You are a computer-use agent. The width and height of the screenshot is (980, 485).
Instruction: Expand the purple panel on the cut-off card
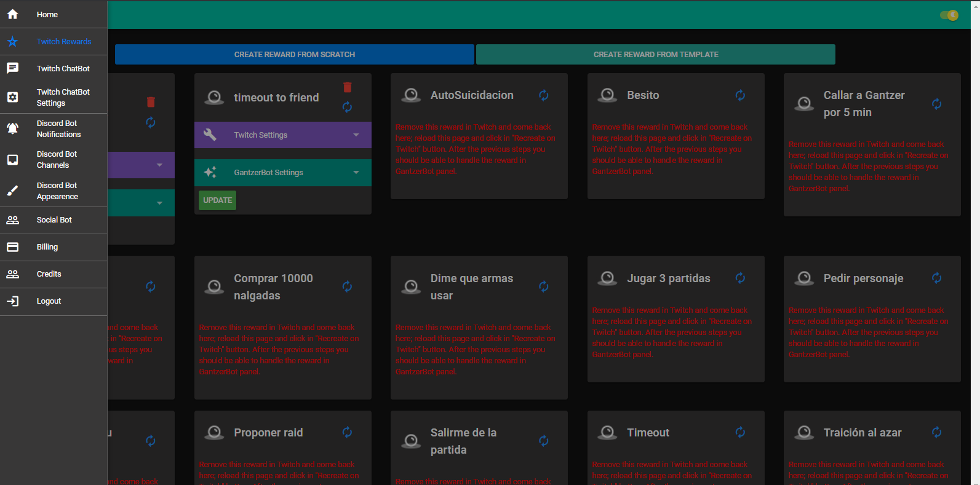(141, 165)
